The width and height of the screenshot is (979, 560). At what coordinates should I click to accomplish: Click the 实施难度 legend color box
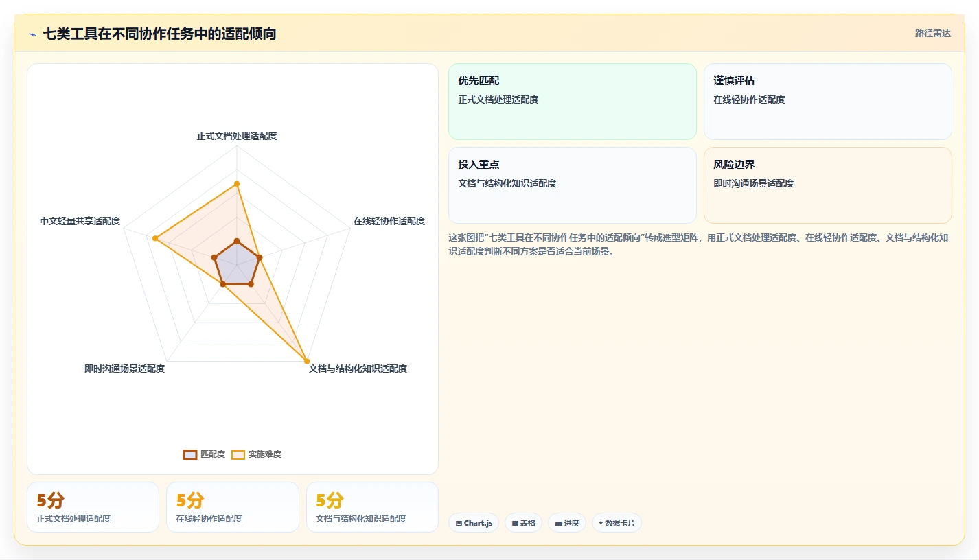238,454
